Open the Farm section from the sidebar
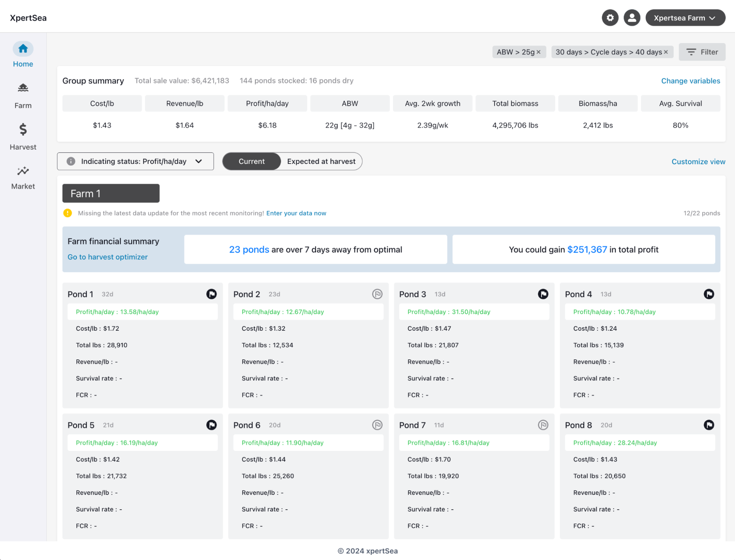The width and height of the screenshot is (735, 560). click(22, 88)
